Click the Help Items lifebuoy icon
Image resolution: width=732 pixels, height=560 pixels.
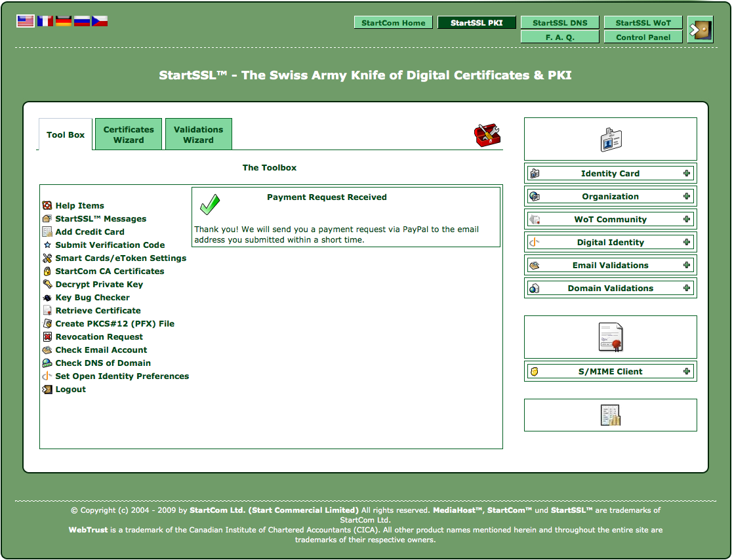click(47, 205)
